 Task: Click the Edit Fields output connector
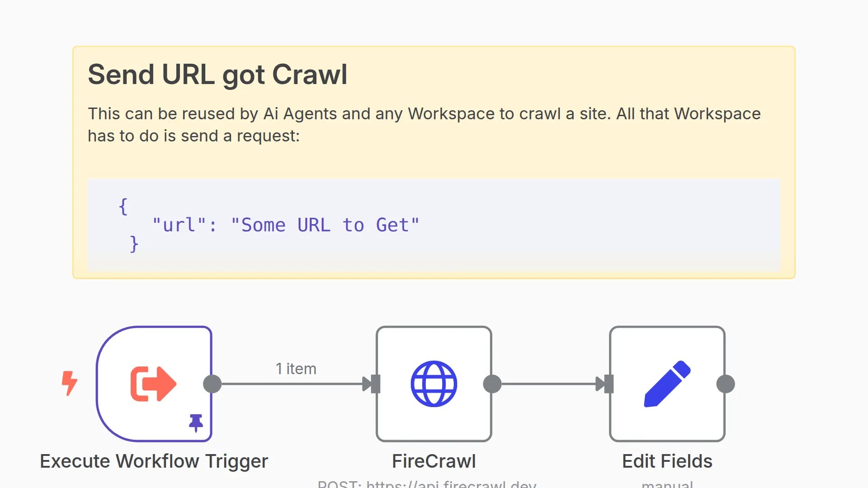(726, 384)
